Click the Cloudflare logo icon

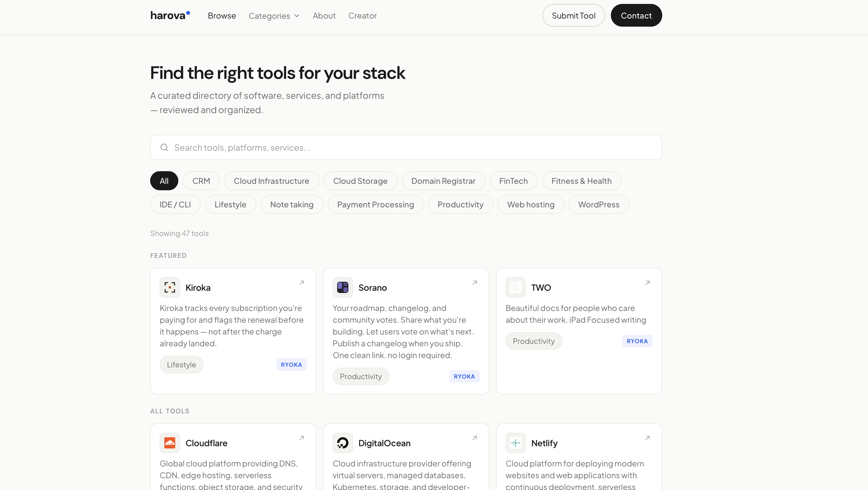(170, 443)
